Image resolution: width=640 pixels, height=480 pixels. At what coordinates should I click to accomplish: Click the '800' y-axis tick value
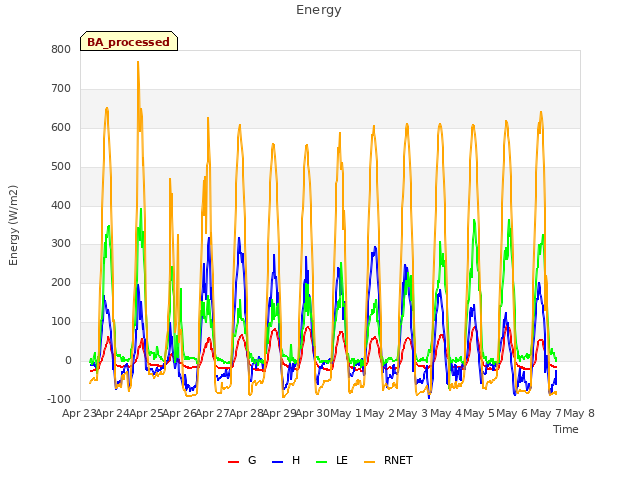pyautogui.click(x=61, y=50)
